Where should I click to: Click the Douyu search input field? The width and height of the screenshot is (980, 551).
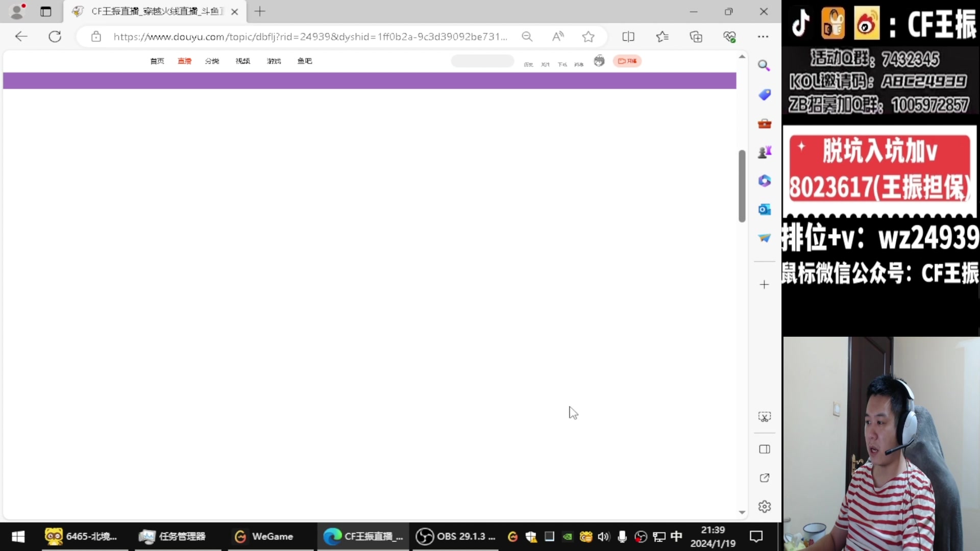point(482,61)
